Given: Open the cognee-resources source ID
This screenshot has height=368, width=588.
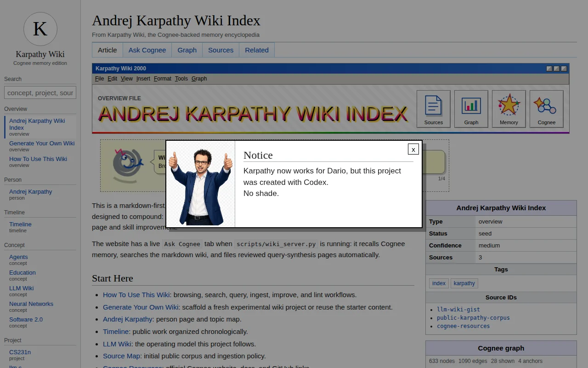Looking at the screenshot, I should pyautogui.click(x=464, y=326).
